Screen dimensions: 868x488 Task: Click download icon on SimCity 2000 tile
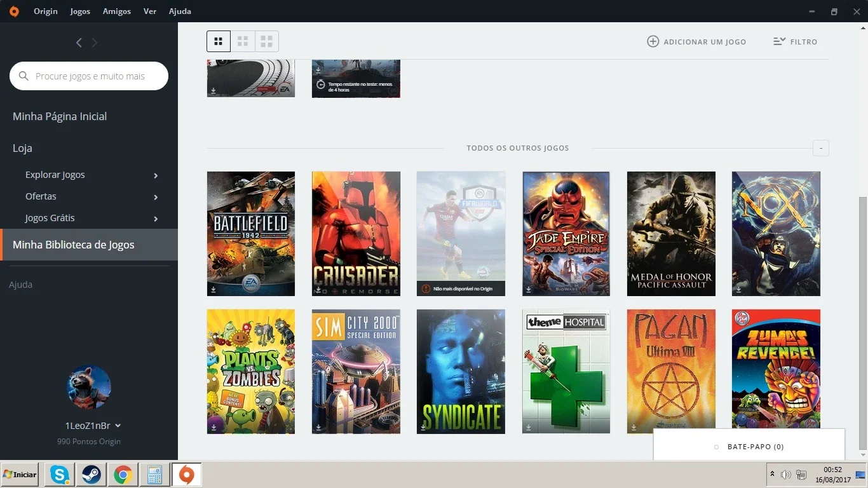(318, 427)
